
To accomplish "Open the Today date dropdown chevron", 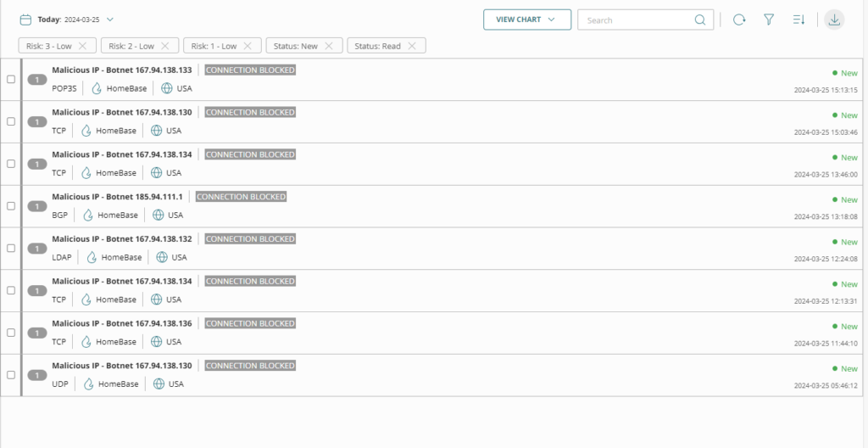I will (110, 20).
